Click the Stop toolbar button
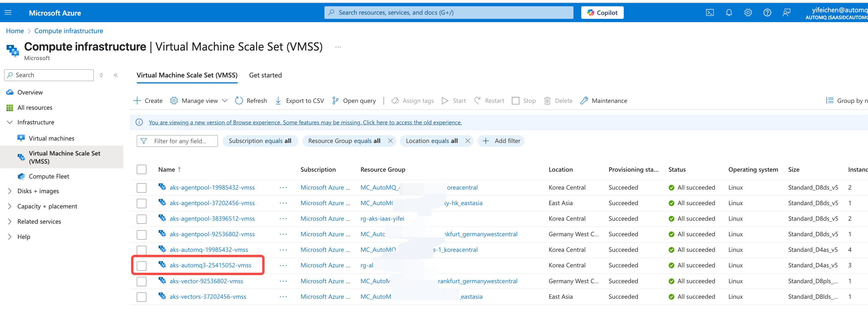Viewport: 868px width, 317px height. [523, 100]
